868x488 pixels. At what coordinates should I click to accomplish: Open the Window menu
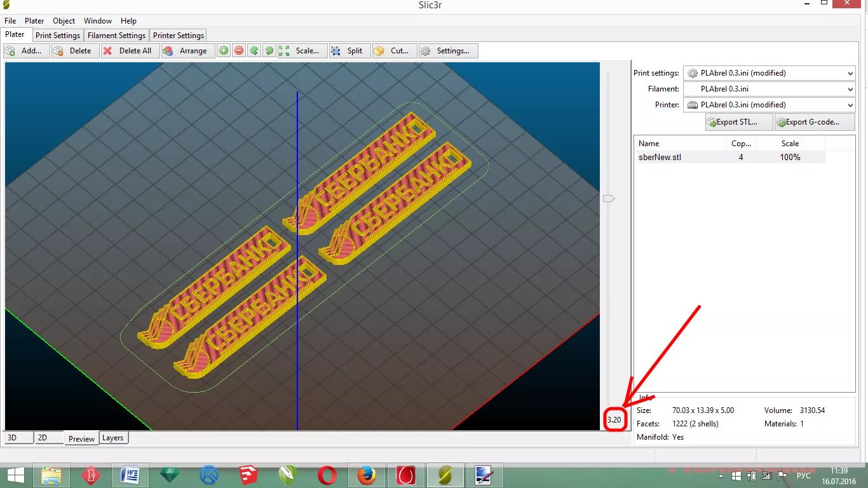click(x=98, y=21)
